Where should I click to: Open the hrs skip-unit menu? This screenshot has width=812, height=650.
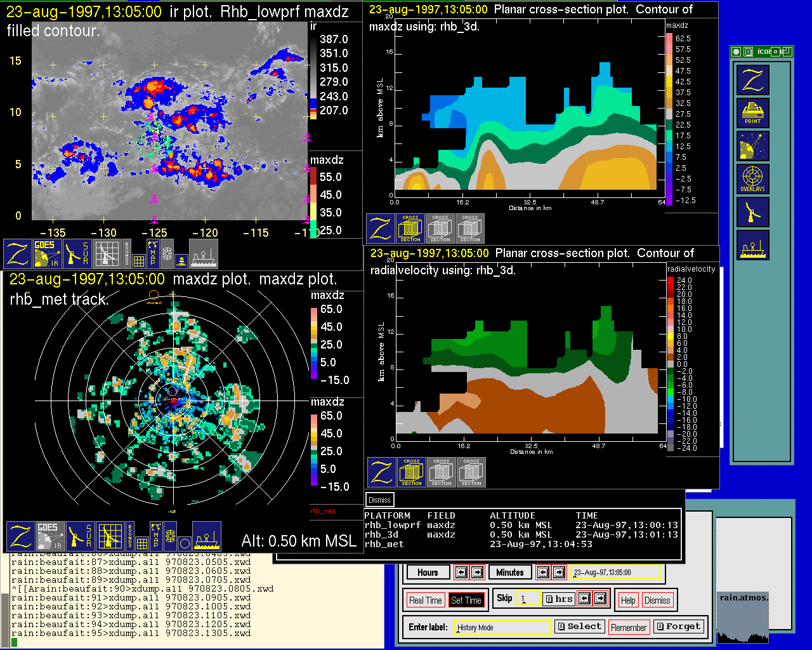tap(558, 599)
